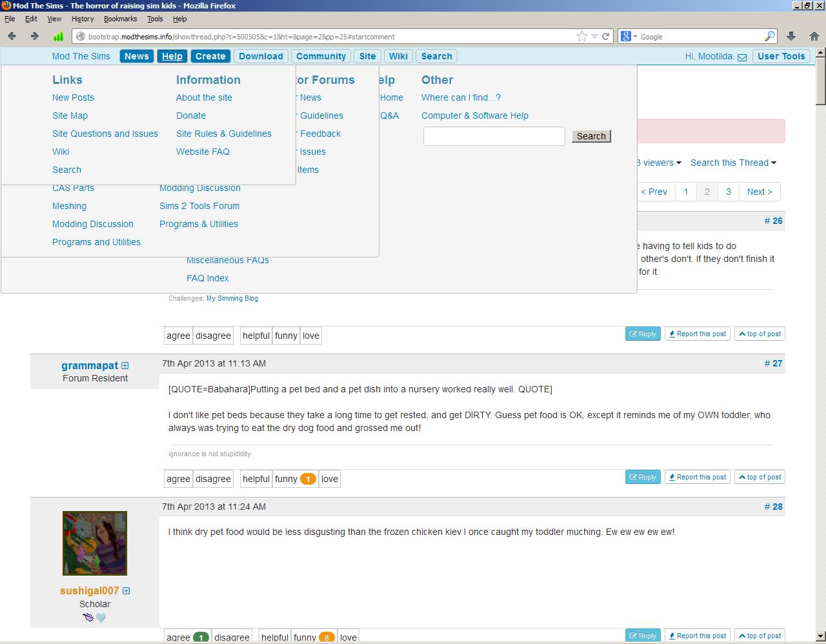Viewport: 826px width, 644px height.
Task: Expand the Search this Thread dropdown
Action: pos(733,163)
